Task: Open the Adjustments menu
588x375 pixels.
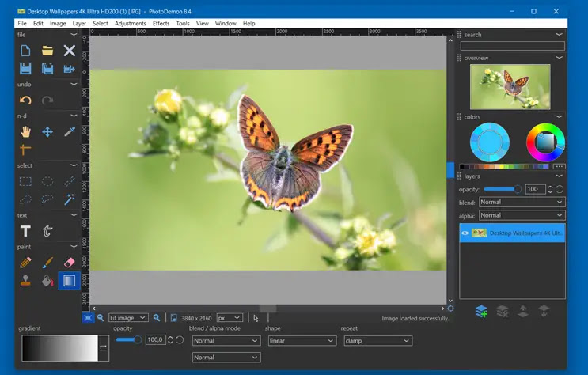Action: 130,24
